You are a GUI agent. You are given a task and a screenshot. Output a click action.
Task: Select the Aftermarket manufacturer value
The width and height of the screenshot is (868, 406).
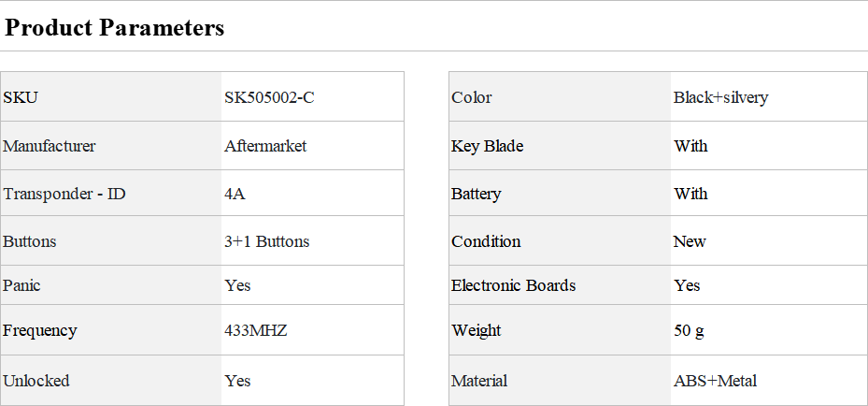[265, 146]
